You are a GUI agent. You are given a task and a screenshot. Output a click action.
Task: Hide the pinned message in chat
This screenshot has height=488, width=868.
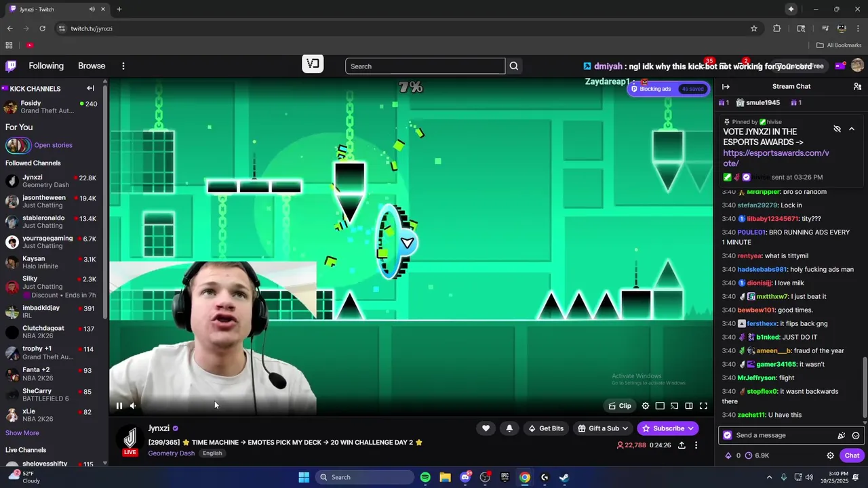pyautogui.click(x=837, y=129)
